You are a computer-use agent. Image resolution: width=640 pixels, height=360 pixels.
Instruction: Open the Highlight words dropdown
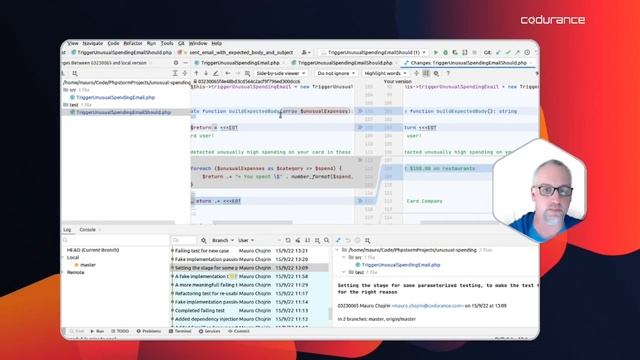(385, 73)
